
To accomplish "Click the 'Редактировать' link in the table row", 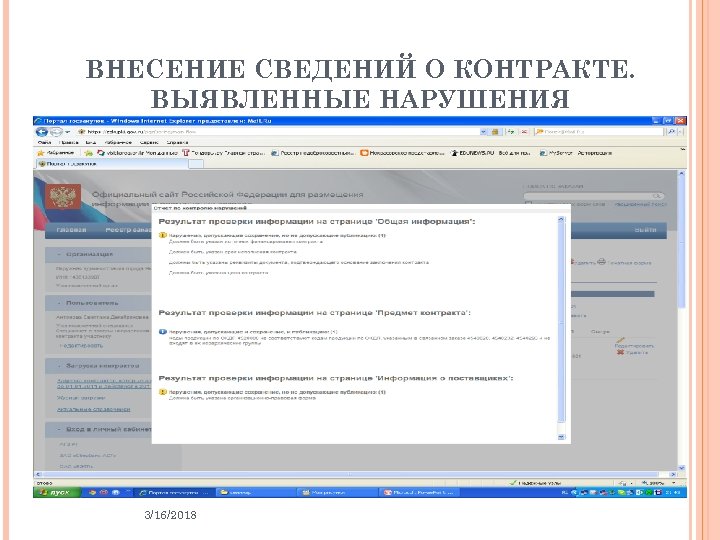I will point(634,346).
